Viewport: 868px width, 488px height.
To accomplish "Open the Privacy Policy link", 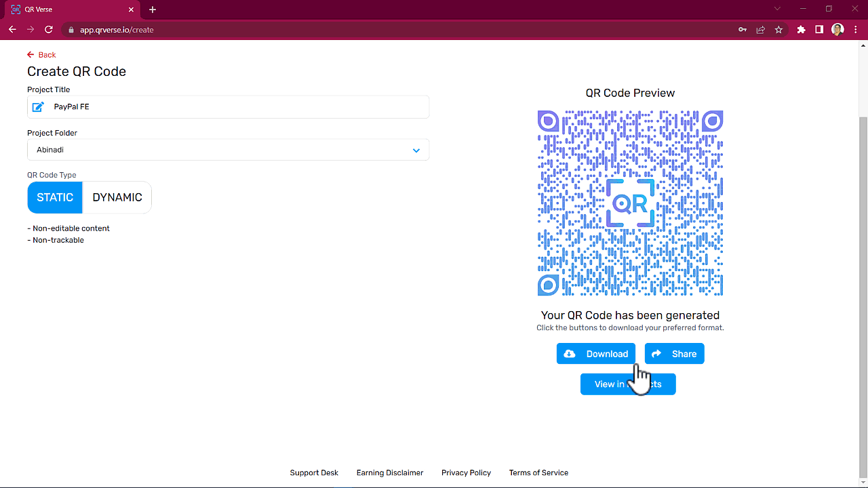I will 466,473.
